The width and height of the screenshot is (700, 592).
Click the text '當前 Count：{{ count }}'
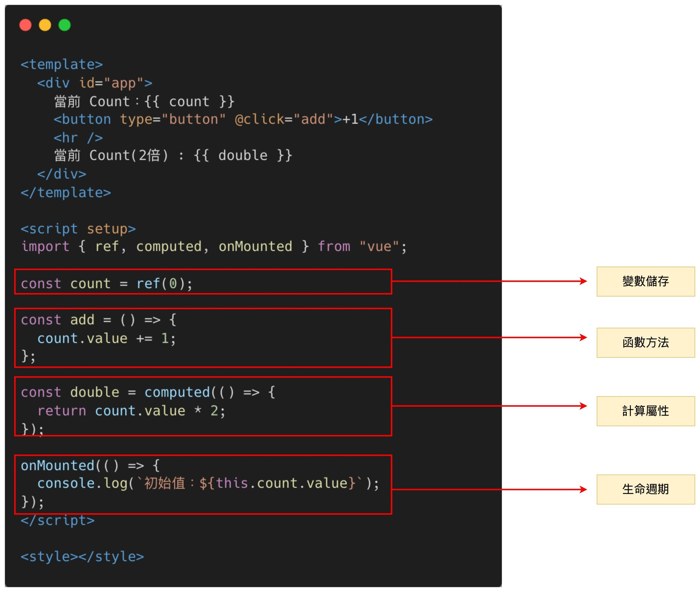pyautogui.click(x=144, y=101)
